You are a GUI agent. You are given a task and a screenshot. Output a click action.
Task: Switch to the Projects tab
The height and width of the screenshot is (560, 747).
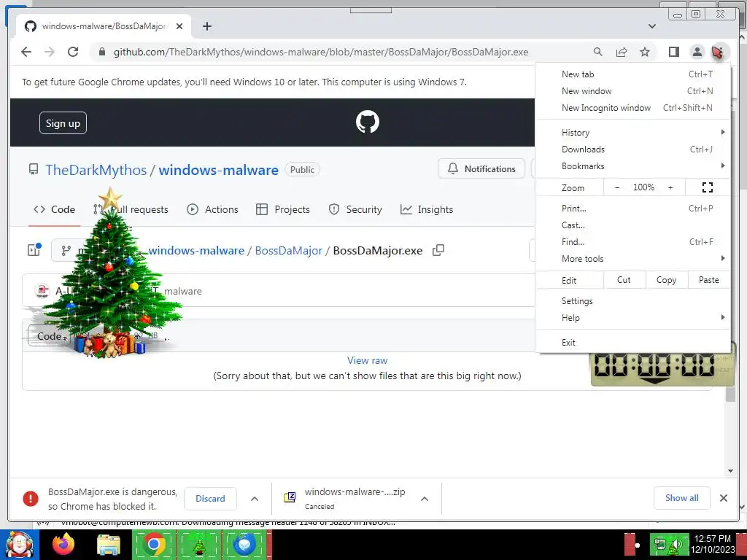(x=283, y=209)
